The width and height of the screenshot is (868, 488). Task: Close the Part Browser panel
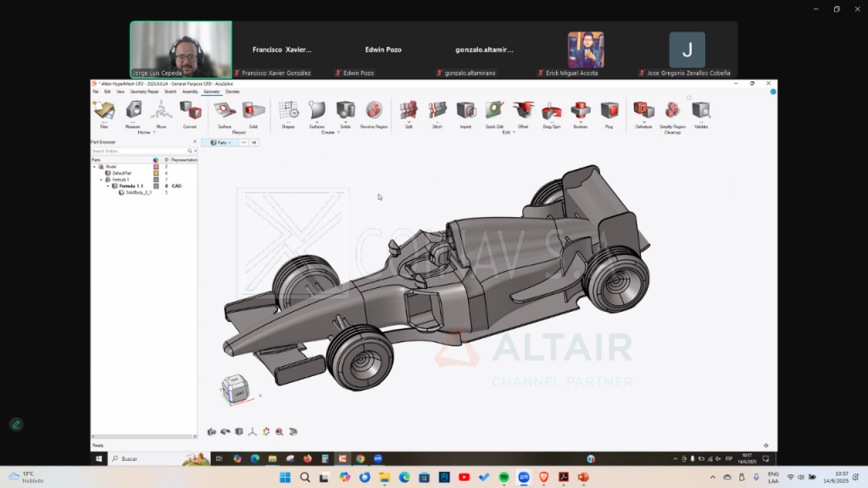tap(194, 141)
